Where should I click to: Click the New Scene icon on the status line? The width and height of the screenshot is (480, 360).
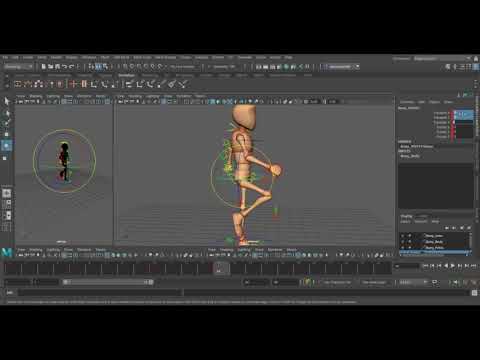(x=43, y=67)
